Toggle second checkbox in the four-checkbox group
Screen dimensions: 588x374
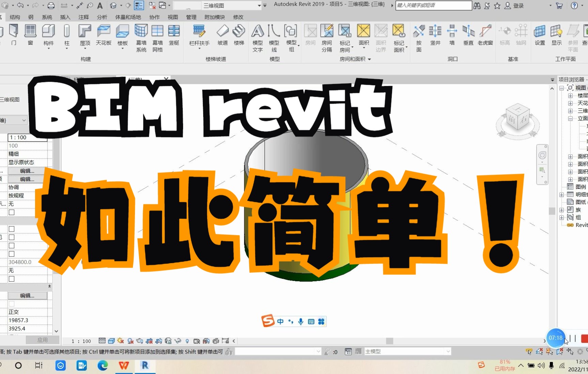[x=12, y=237]
